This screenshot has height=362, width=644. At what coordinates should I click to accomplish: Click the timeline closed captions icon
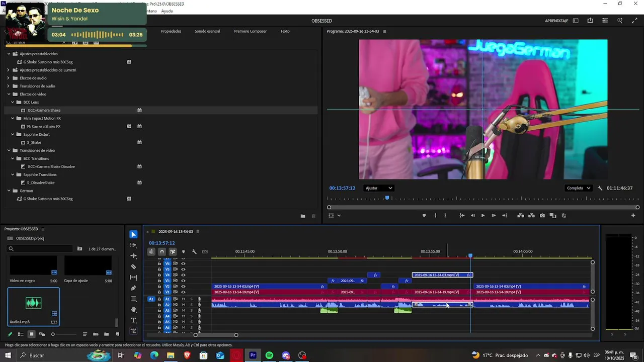pyautogui.click(x=205, y=251)
